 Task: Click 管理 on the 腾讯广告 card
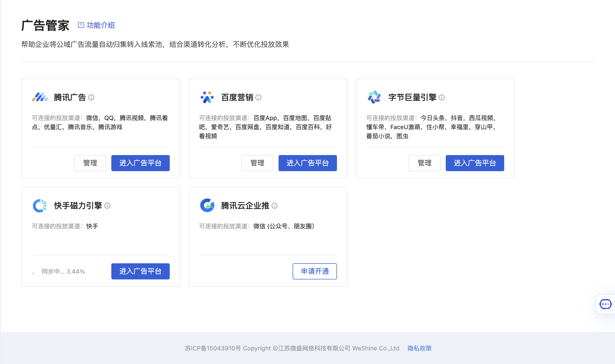click(x=90, y=163)
